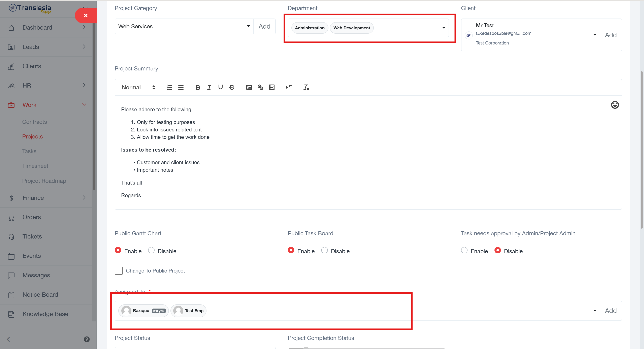
Task: Click the insert link icon
Action: pos(260,88)
